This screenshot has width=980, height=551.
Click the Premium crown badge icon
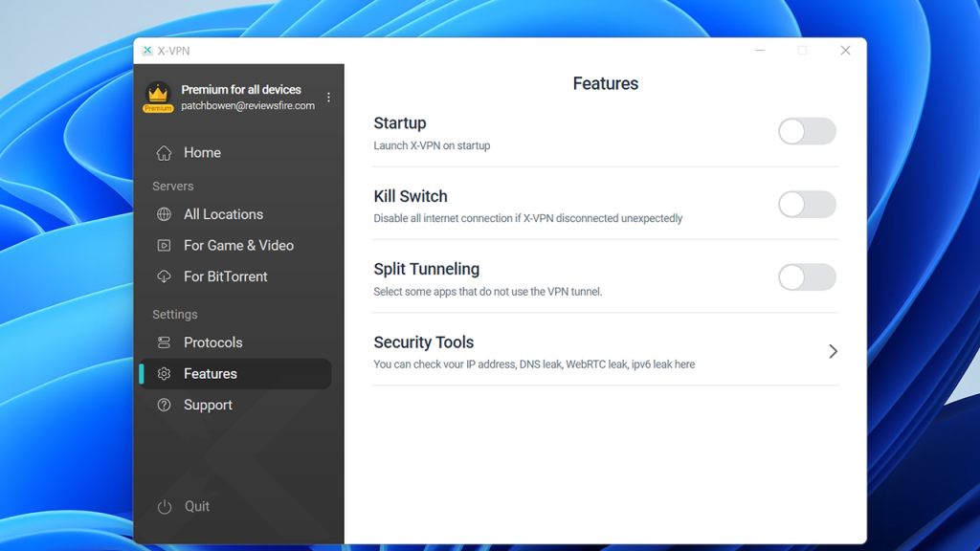click(x=158, y=98)
